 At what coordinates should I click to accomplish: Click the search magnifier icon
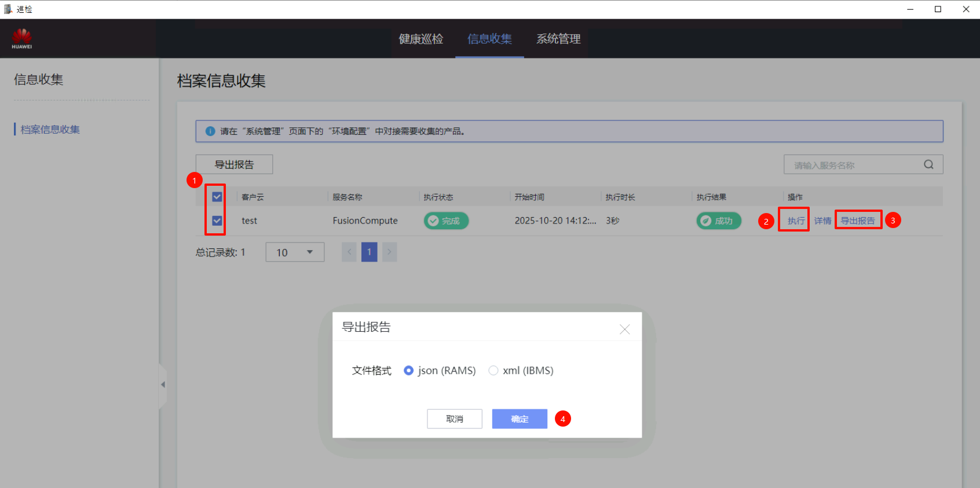pos(928,164)
